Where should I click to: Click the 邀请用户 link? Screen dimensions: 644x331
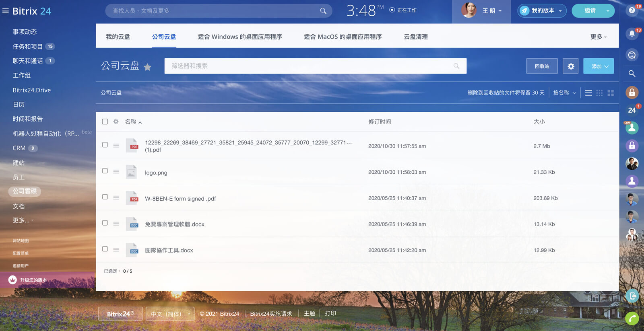coord(21,266)
